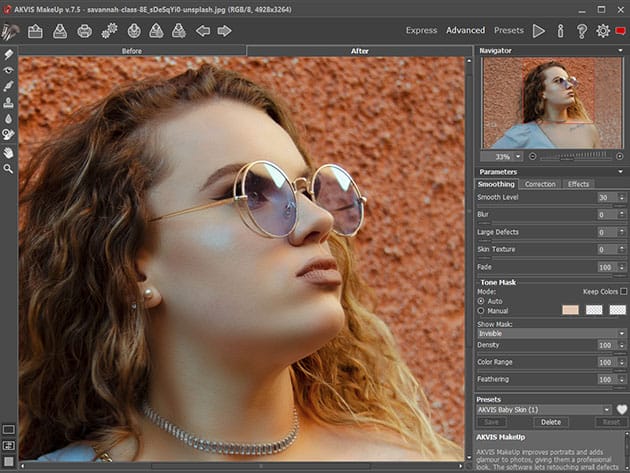Select the Manual tone mask mode
This screenshot has height=473, width=630.
tap(481, 310)
